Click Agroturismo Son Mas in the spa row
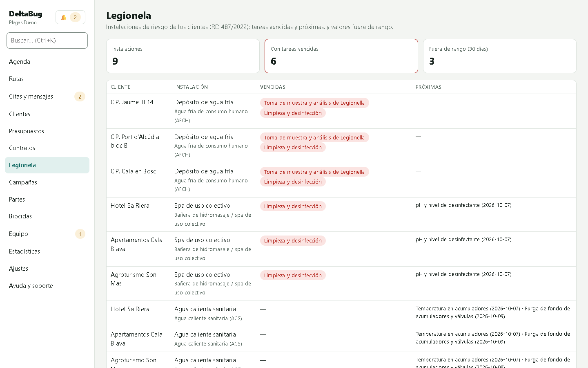Screen dimensions: 588x368 pos(134,279)
